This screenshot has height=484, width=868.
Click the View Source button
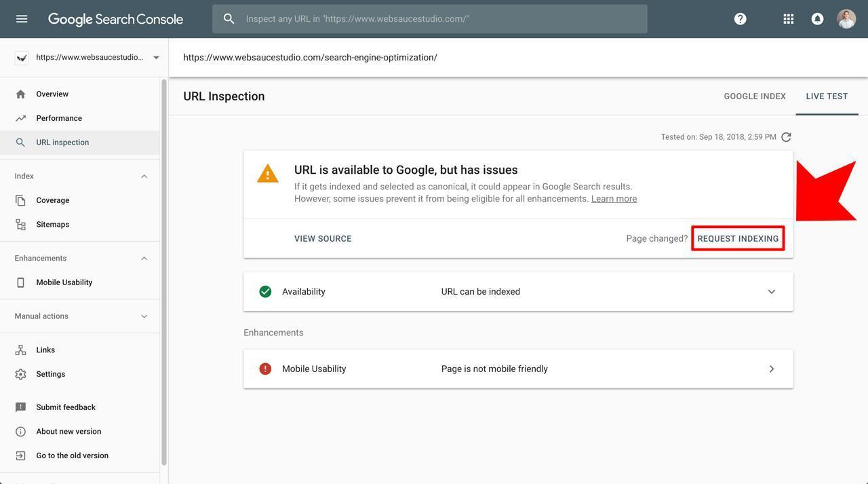point(323,239)
